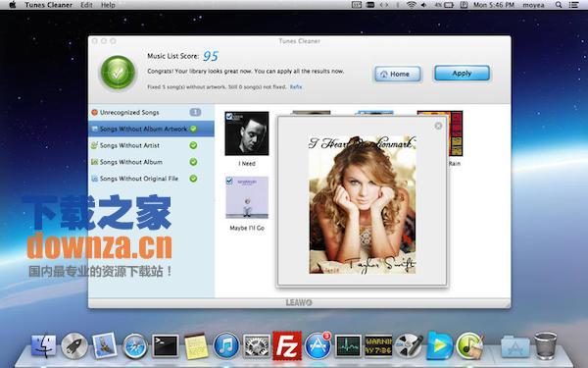Open Songs Without Artist list

tap(151, 145)
